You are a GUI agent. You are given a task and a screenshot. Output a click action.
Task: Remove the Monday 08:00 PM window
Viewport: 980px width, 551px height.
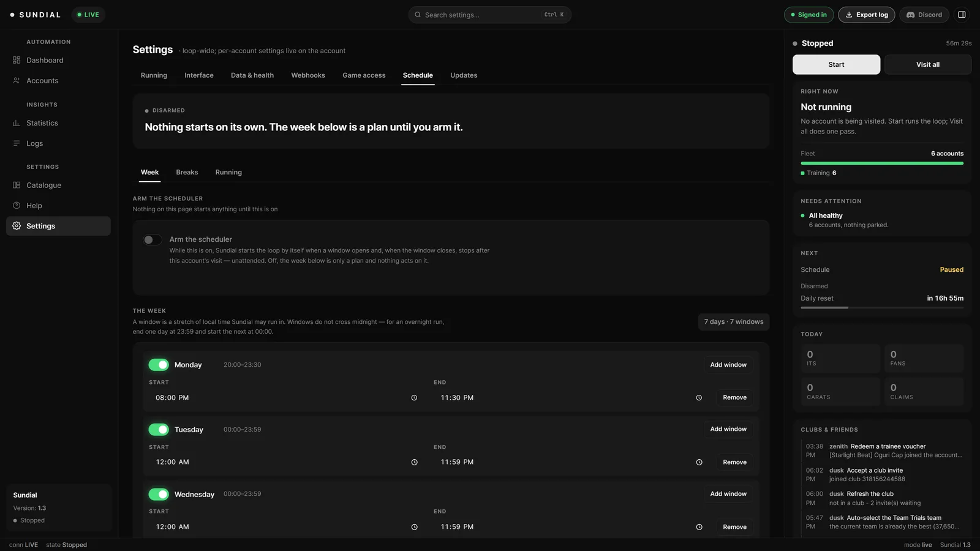pos(734,398)
